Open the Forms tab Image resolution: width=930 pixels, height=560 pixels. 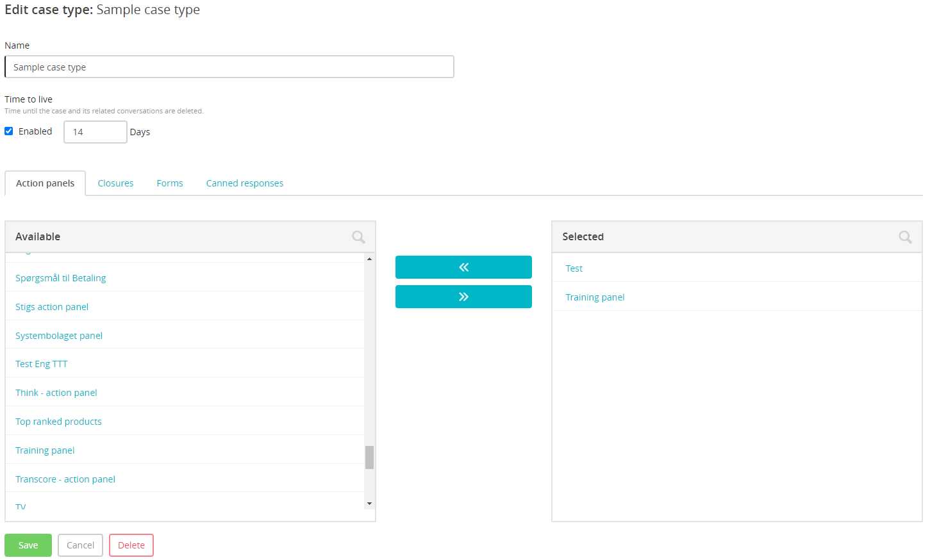pos(170,183)
